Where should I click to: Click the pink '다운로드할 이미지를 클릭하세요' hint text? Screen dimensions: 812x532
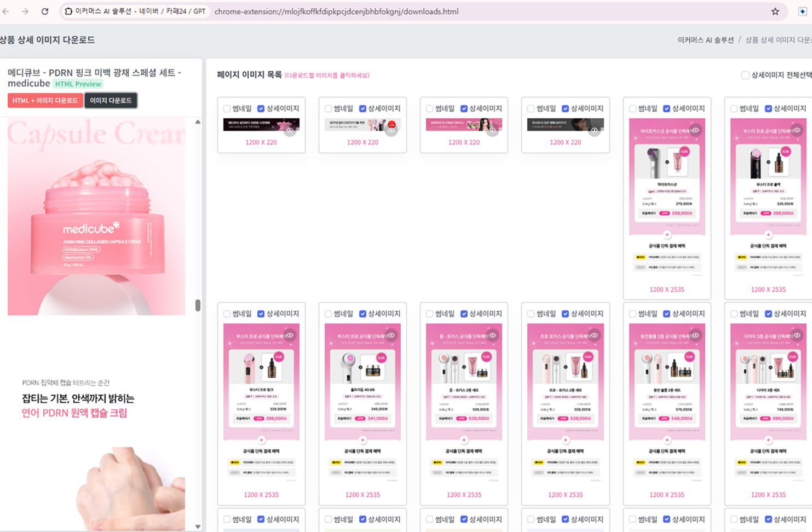click(327, 76)
